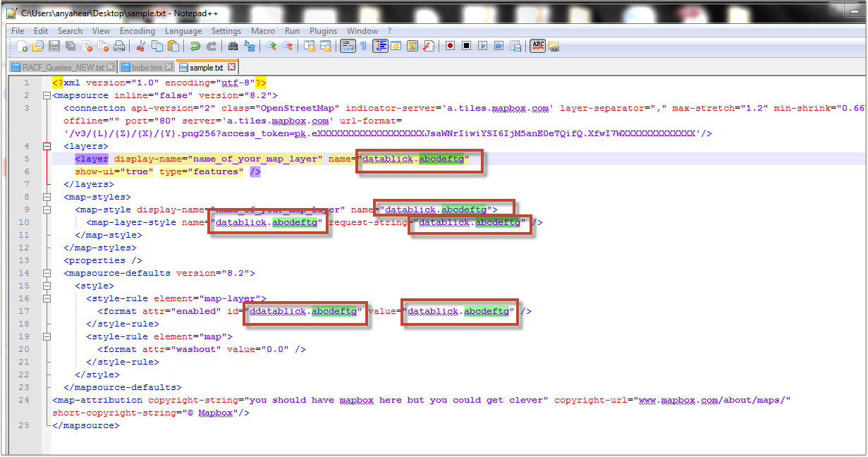This screenshot has width=868, height=457.
Task: Close the sample.txt tab
Action: (231, 68)
